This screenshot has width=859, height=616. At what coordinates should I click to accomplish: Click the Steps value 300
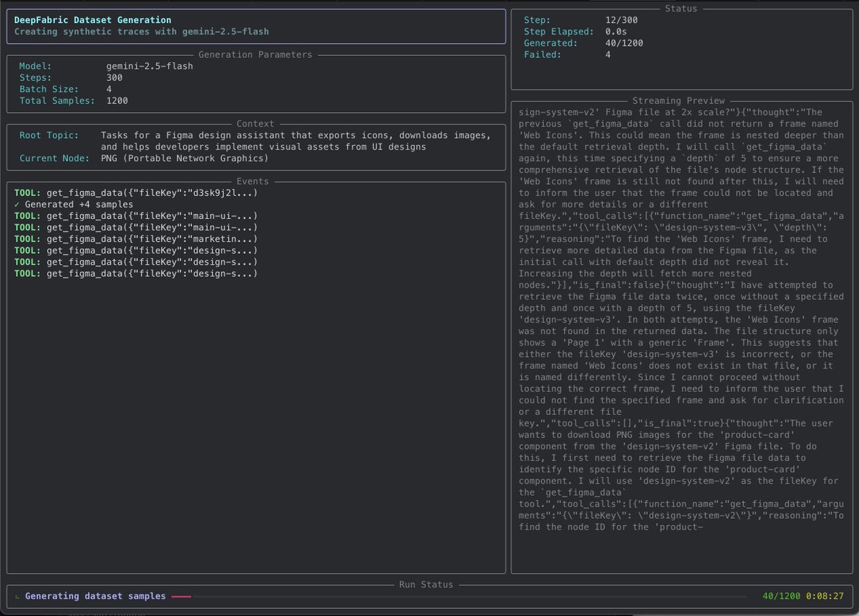click(x=114, y=77)
